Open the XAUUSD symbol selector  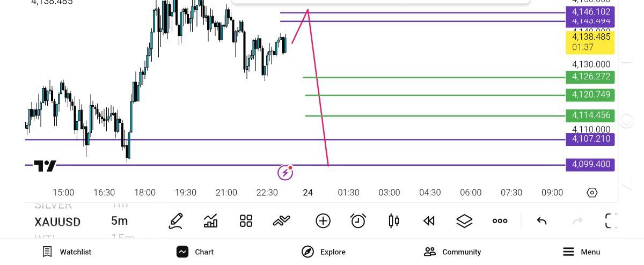click(58, 222)
